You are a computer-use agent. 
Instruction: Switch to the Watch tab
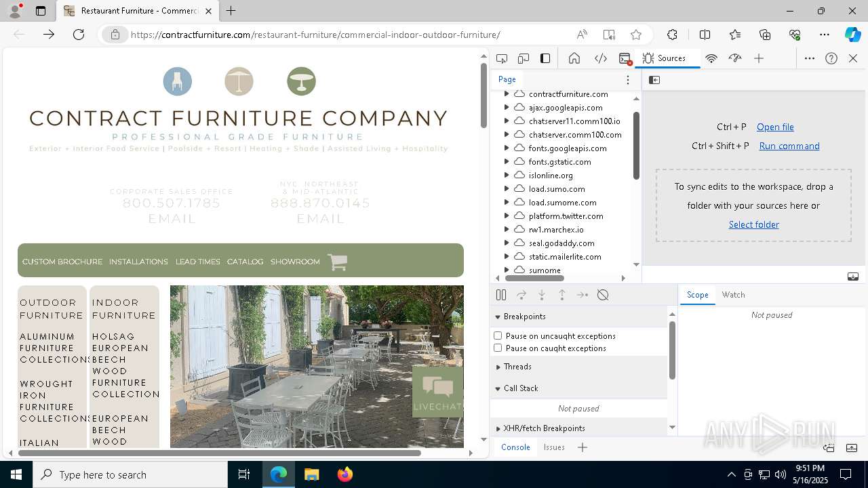(x=733, y=295)
